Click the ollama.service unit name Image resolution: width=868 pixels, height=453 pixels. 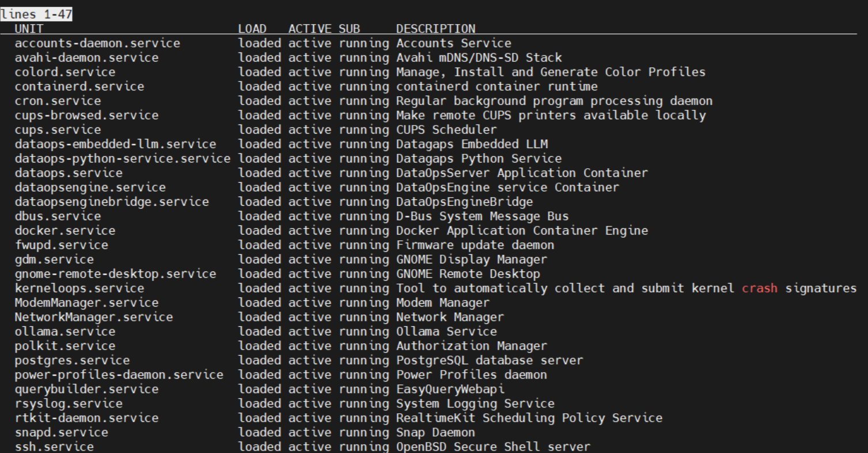(x=65, y=331)
